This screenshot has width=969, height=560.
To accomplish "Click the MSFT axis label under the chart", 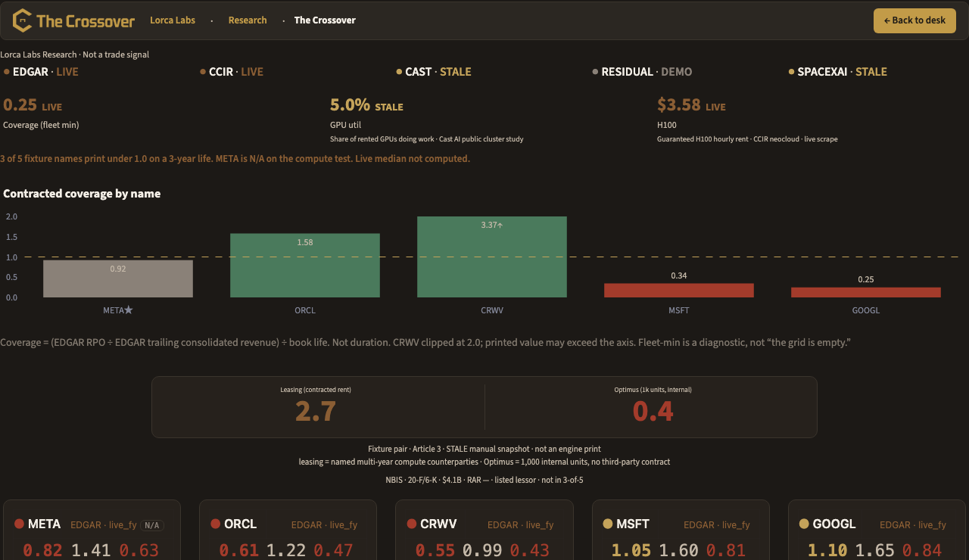I will pos(679,310).
